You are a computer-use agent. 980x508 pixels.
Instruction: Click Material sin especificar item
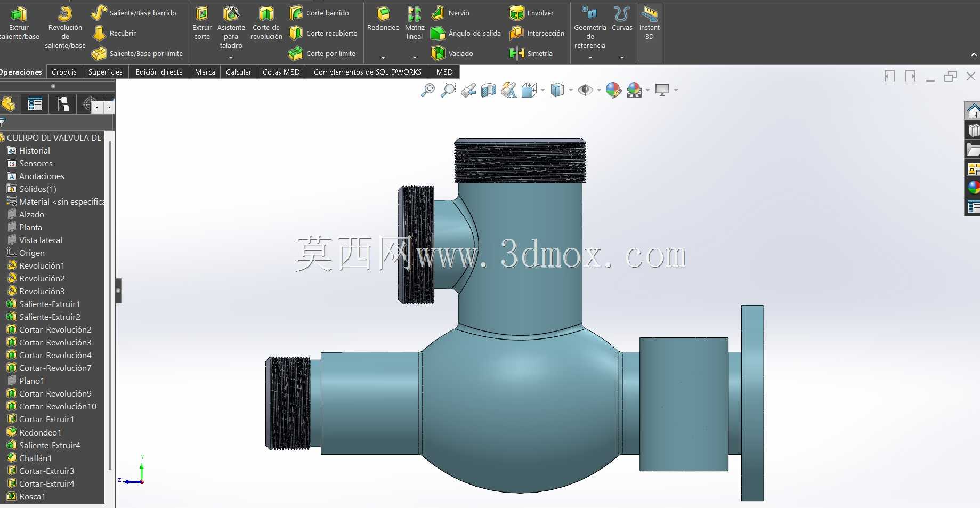(56, 201)
